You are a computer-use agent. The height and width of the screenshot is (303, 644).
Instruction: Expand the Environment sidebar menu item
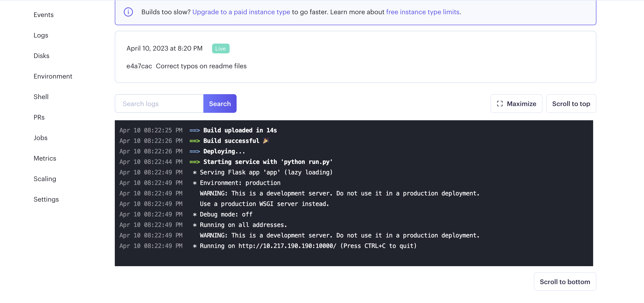pos(52,76)
